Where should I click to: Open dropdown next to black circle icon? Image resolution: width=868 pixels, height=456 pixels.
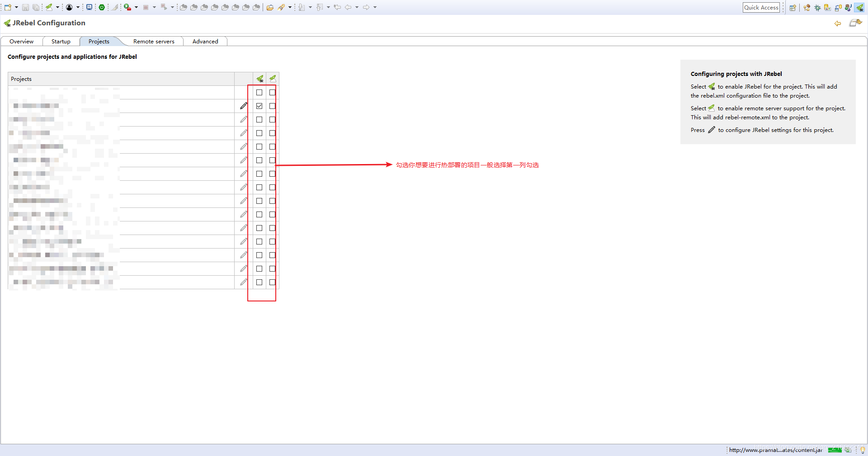click(78, 7)
